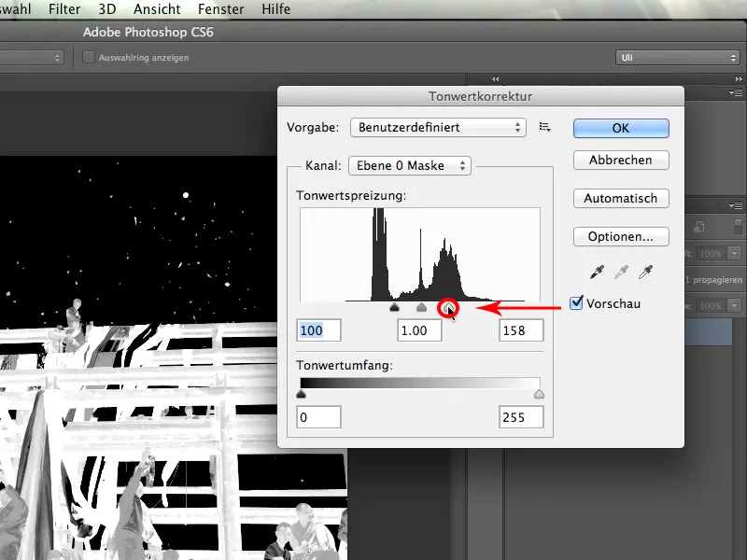Open the panel flyout menu icon at top right
This screenshot has height=560, width=747.
[x=736, y=92]
